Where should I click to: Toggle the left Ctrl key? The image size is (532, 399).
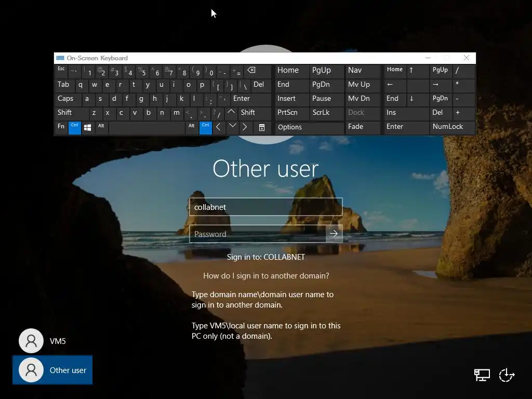(x=75, y=128)
